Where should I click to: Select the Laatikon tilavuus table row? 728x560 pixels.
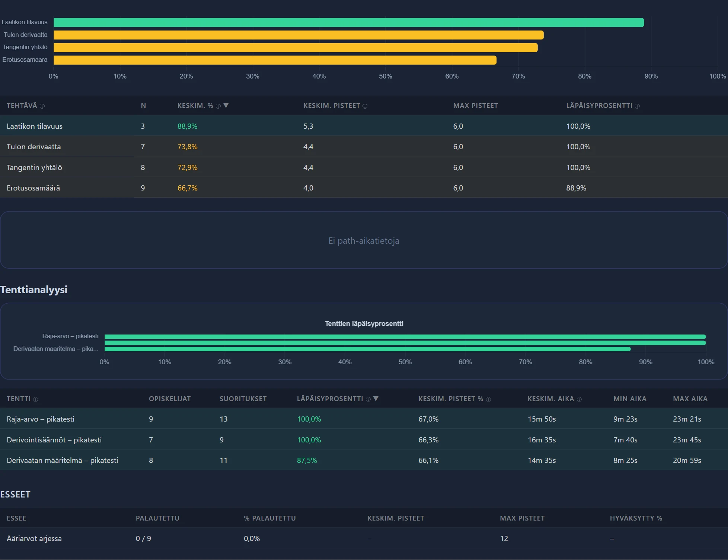tap(364, 126)
